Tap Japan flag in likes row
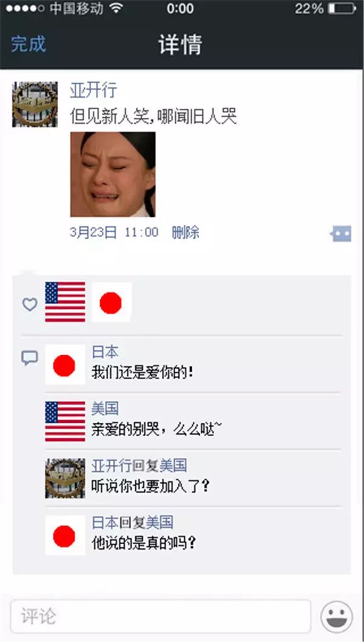 pyautogui.click(x=112, y=302)
